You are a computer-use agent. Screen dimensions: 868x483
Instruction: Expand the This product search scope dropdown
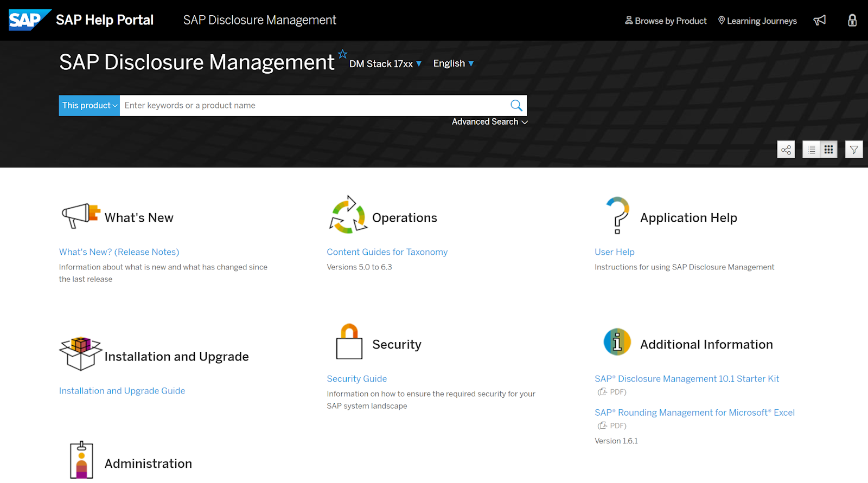pos(90,106)
